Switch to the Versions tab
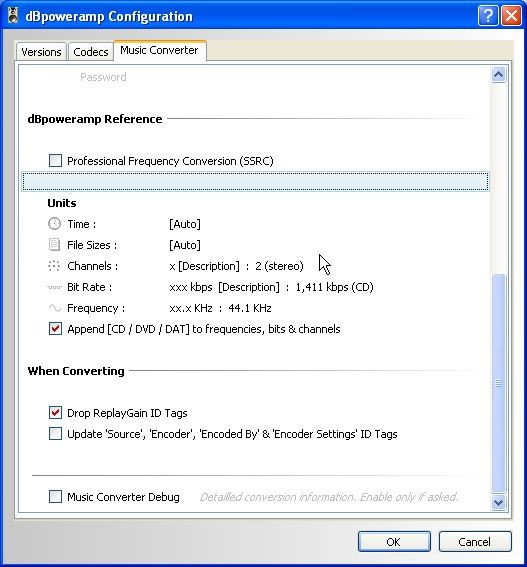 [41, 52]
